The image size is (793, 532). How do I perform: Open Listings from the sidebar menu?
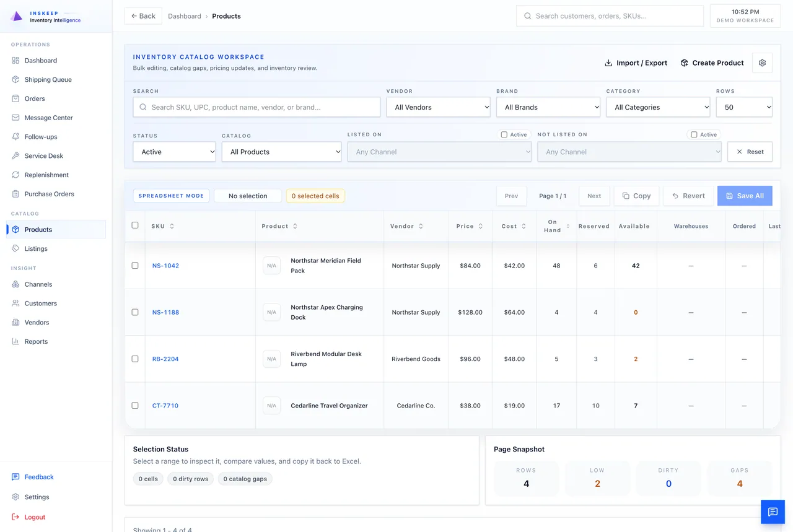(x=56, y=248)
